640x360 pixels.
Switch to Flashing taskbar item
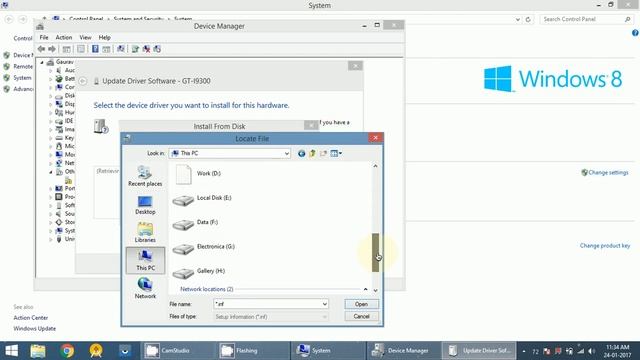coord(253,351)
